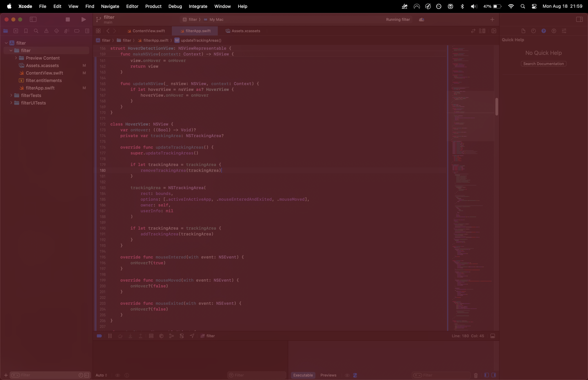Viewport: 588px width, 380px height.
Task: Stop the running filter app
Action: click(x=68, y=19)
